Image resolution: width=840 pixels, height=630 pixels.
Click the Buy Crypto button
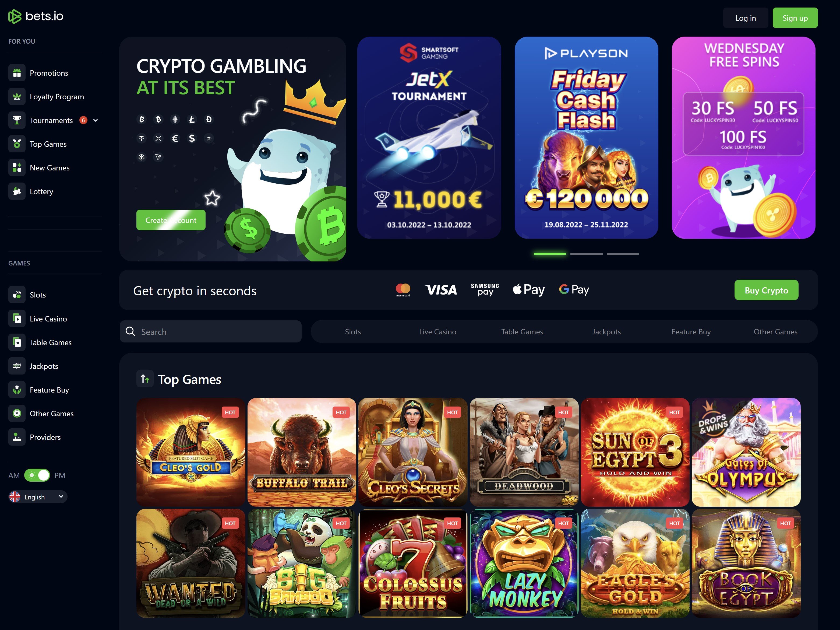[766, 290]
